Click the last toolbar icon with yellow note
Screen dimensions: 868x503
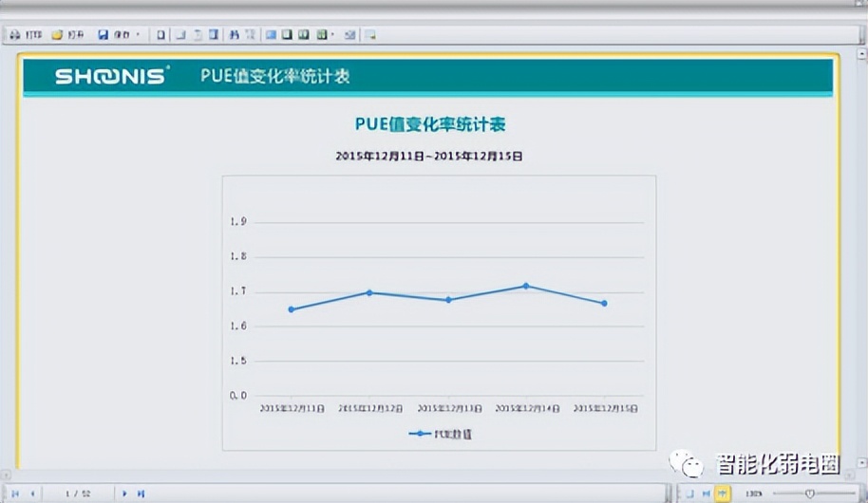pyautogui.click(x=370, y=35)
